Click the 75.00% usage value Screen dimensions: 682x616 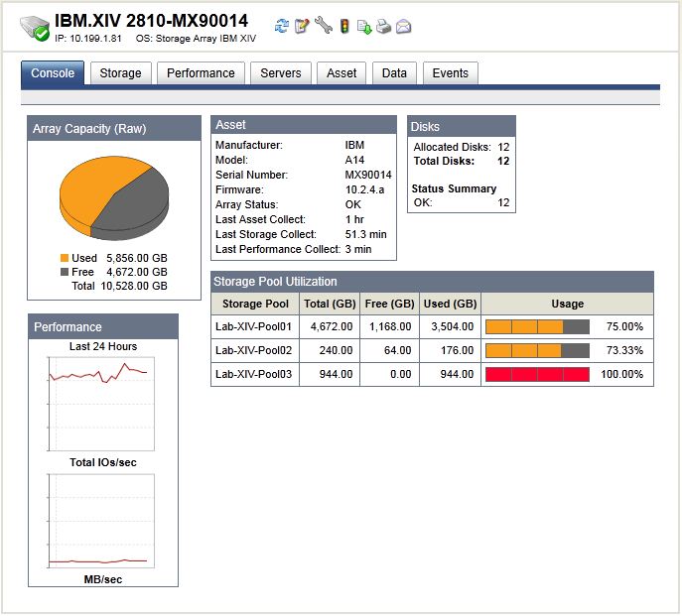pos(624,326)
